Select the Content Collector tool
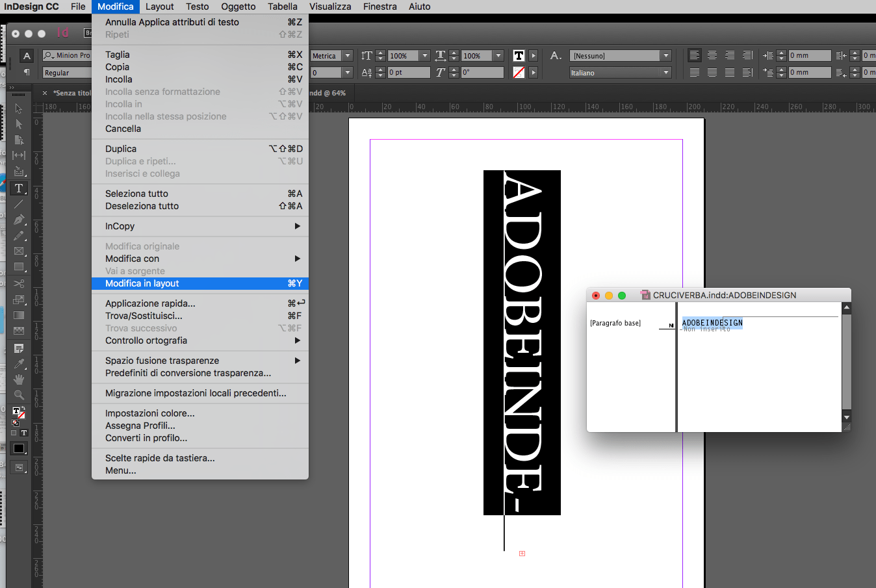The width and height of the screenshot is (876, 588). [19, 172]
